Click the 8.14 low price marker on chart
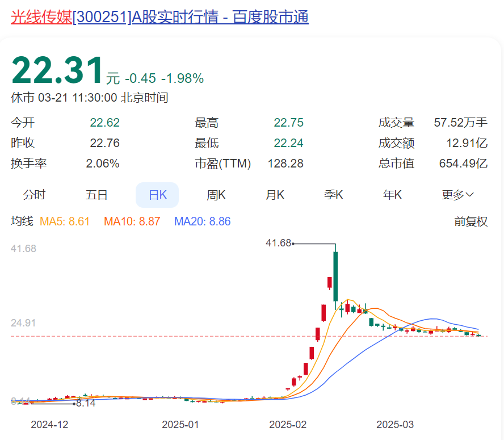 click(x=86, y=403)
